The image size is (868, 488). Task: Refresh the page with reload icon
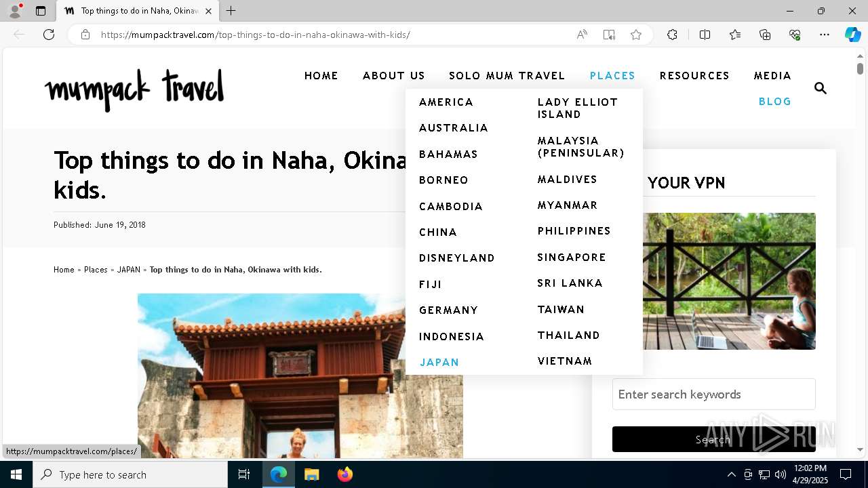pos(49,35)
